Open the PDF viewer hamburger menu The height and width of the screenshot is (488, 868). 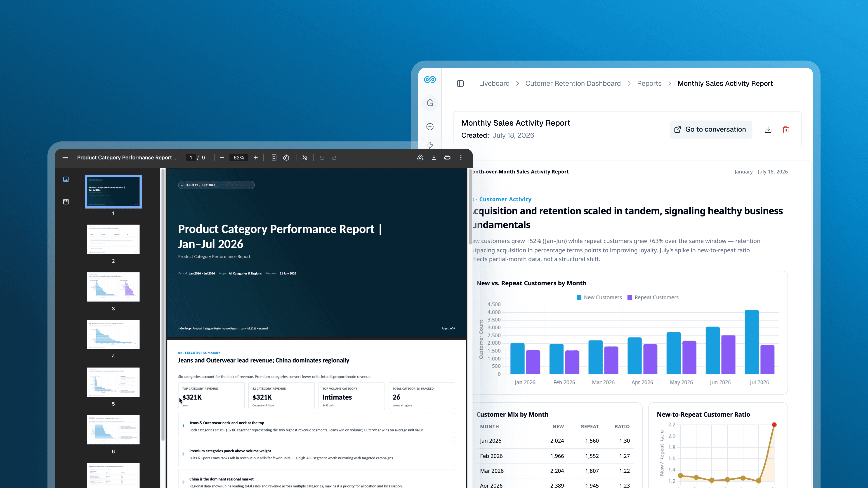pyautogui.click(x=65, y=158)
